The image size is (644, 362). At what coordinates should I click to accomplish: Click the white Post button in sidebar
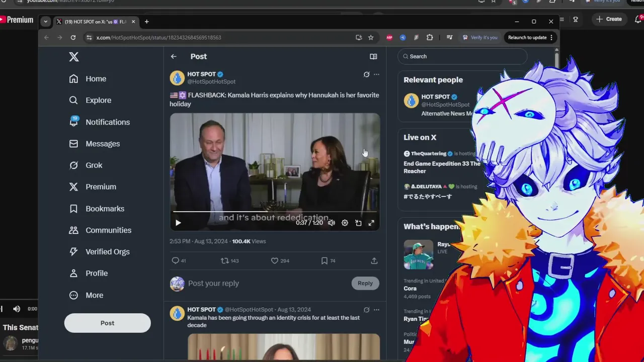[107, 323]
